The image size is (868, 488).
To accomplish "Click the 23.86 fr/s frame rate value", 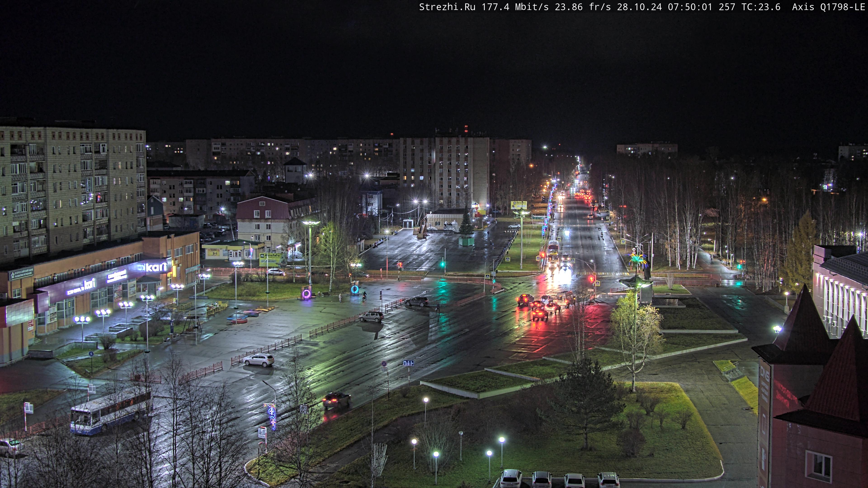I will click(x=583, y=7).
